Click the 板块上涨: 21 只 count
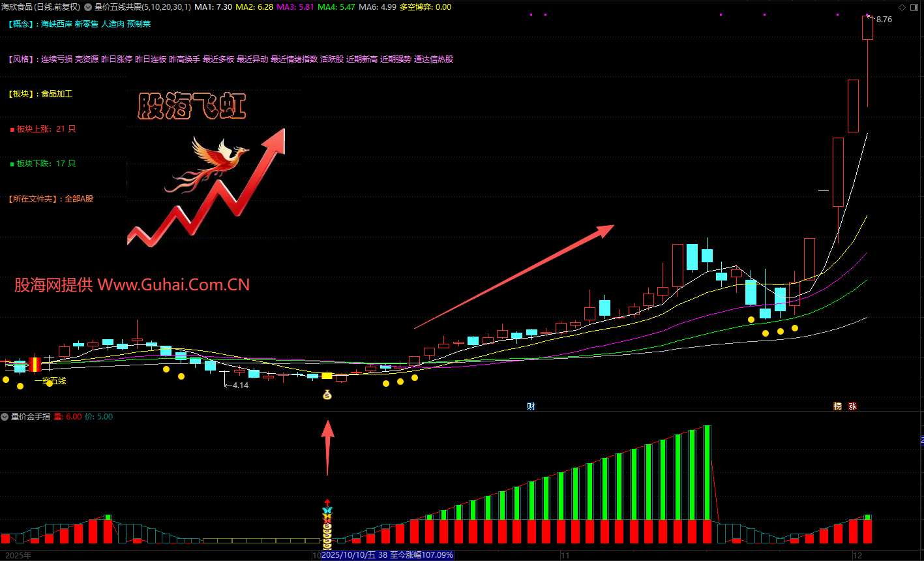Image resolution: width=924 pixels, height=561 pixels. (x=46, y=129)
